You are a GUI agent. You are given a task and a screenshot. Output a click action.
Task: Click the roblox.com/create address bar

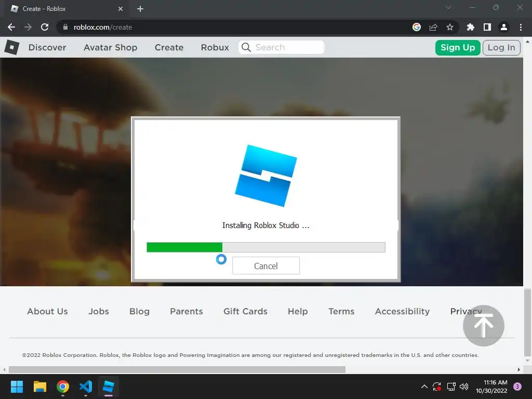pos(234,27)
